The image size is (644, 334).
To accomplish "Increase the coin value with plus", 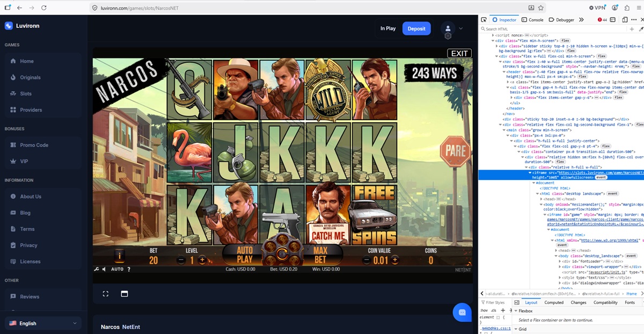I will (395, 260).
